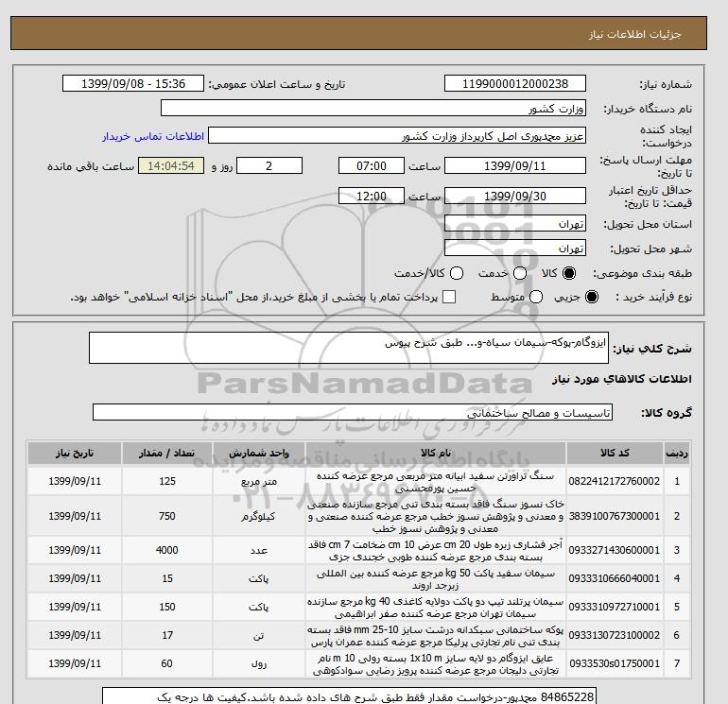The width and height of the screenshot is (728, 704).
Task: Click the گروه کالا field تاسیسات و مصالح ساختمانی
Action: click(x=353, y=412)
